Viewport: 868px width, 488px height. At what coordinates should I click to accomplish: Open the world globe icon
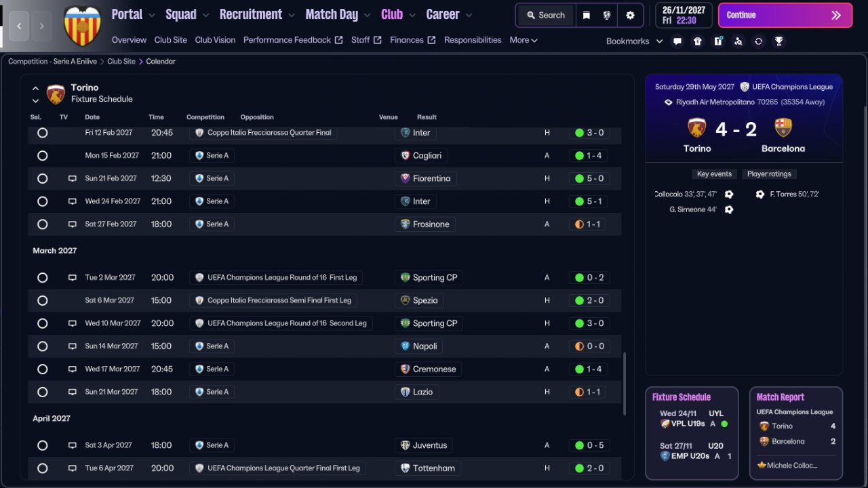click(x=607, y=15)
